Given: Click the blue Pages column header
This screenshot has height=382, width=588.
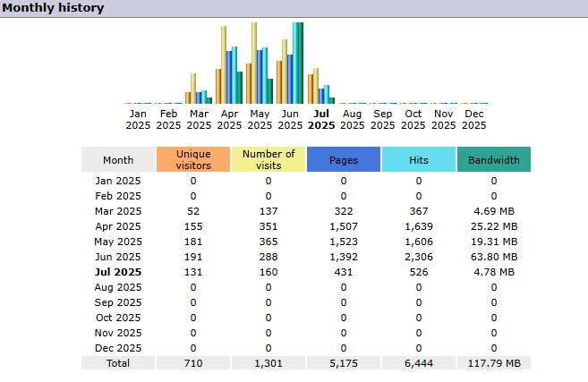Looking at the screenshot, I should pyautogui.click(x=344, y=159).
